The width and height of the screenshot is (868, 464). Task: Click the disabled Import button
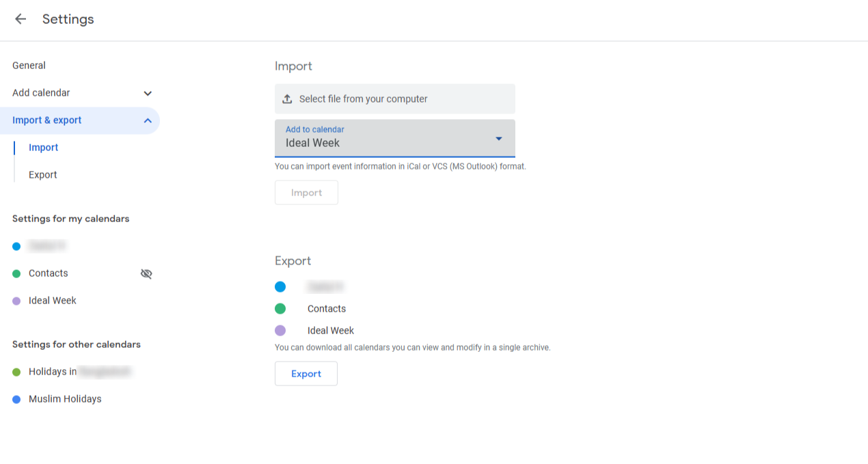point(306,192)
